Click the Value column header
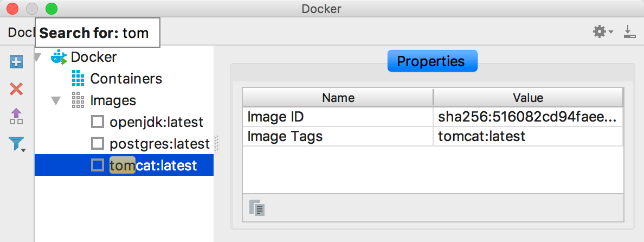 528,98
